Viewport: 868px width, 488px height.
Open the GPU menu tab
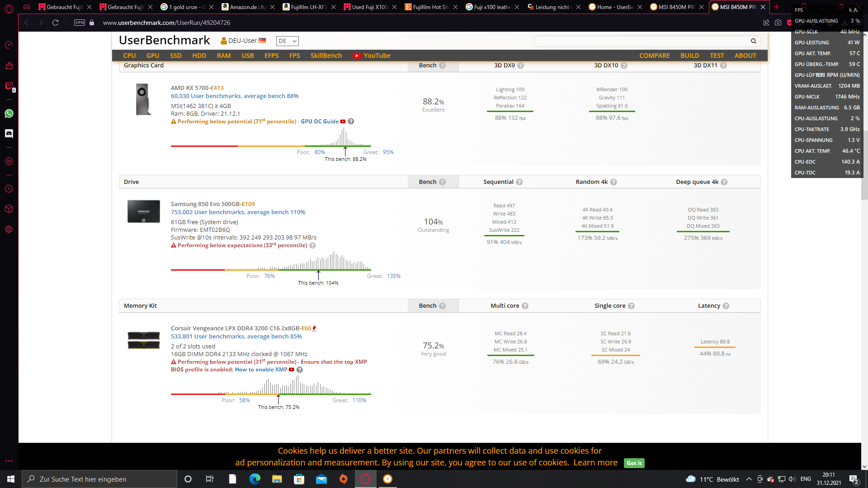pos(153,56)
